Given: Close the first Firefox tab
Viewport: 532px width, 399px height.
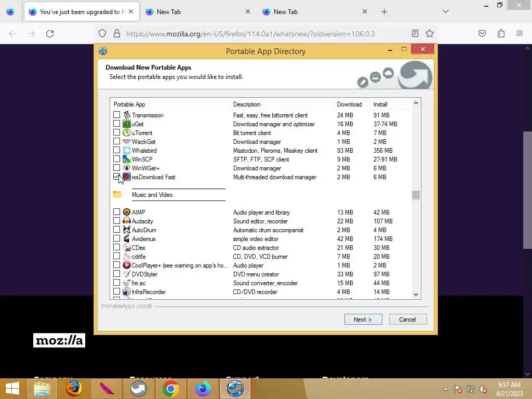Looking at the screenshot, I should 131,11.
